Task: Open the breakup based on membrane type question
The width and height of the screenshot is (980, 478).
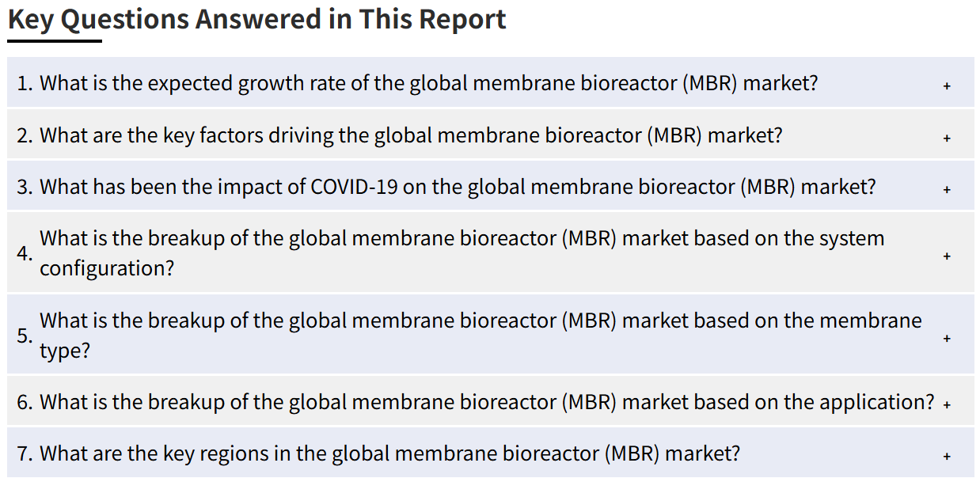Action: click(481, 336)
